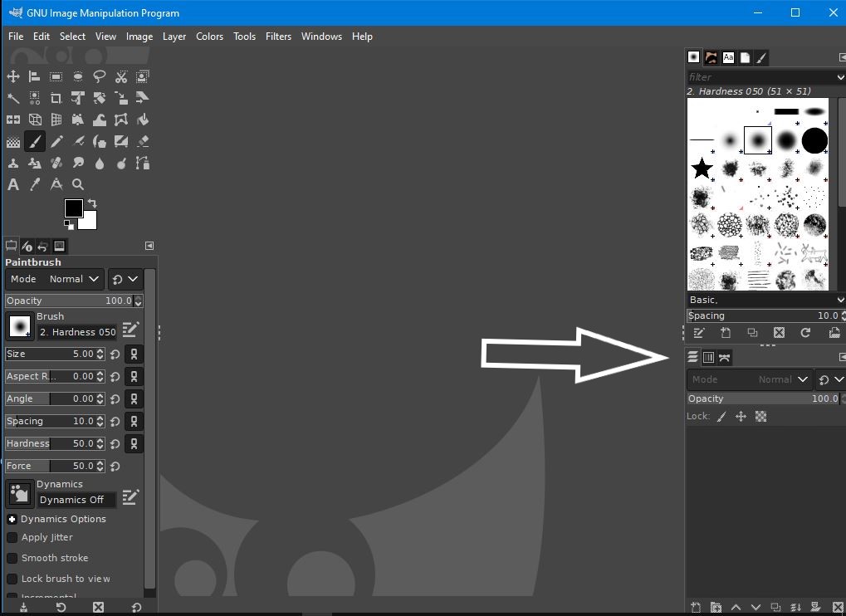Select the Alignment tool

pos(35,76)
